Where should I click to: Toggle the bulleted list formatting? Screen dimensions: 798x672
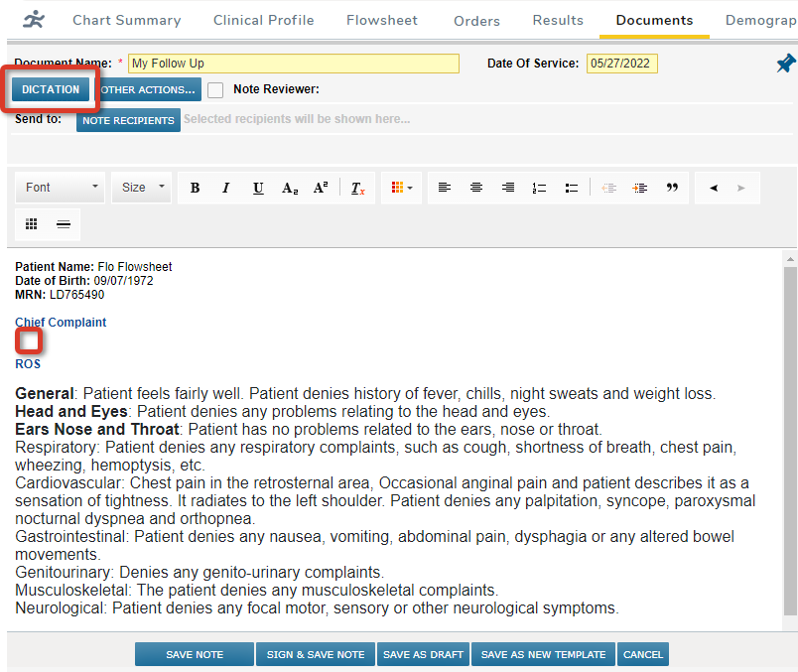tap(571, 187)
